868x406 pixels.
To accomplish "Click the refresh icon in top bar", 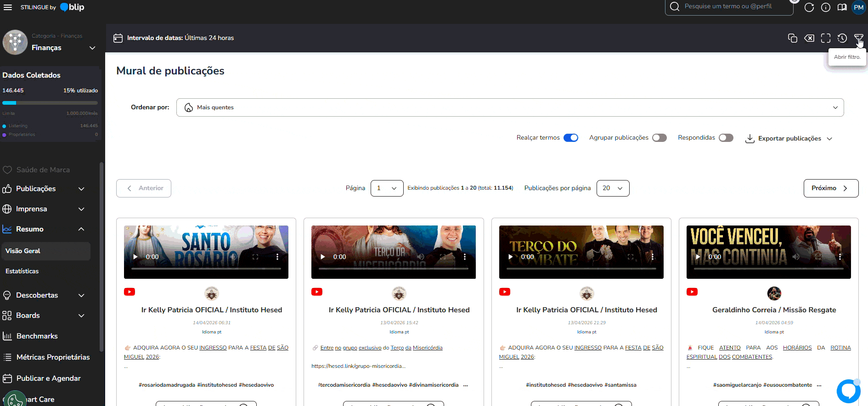I will [809, 7].
